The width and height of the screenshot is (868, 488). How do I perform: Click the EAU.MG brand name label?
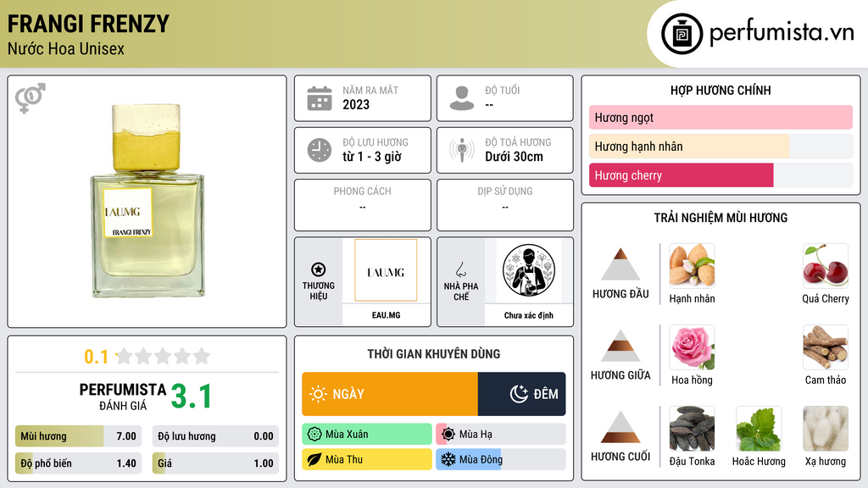386,315
